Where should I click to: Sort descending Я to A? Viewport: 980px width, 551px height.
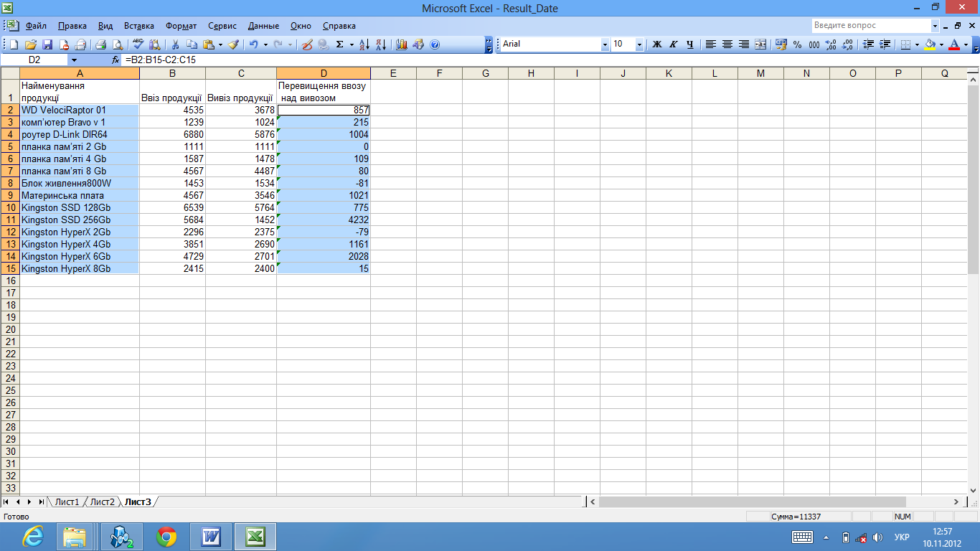tap(381, 44)
